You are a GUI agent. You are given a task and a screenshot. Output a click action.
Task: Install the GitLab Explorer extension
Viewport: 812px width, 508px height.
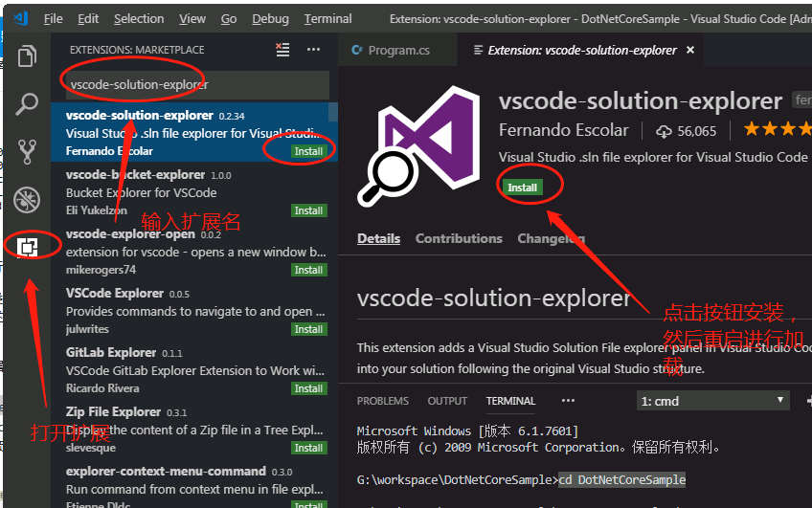tap(308, 388)
